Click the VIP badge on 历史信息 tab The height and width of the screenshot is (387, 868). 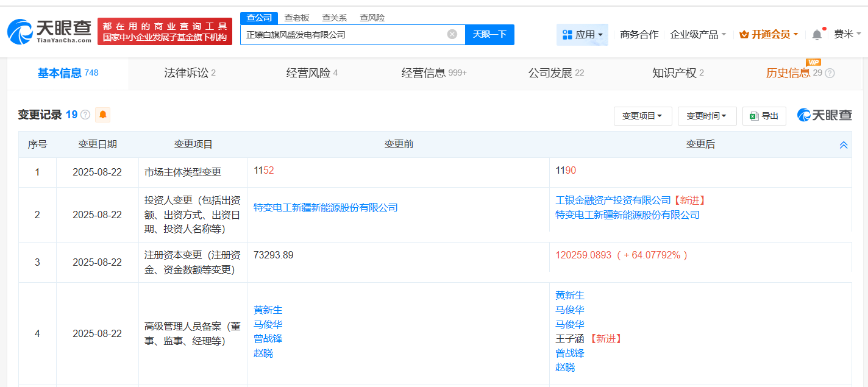(813, 62)
